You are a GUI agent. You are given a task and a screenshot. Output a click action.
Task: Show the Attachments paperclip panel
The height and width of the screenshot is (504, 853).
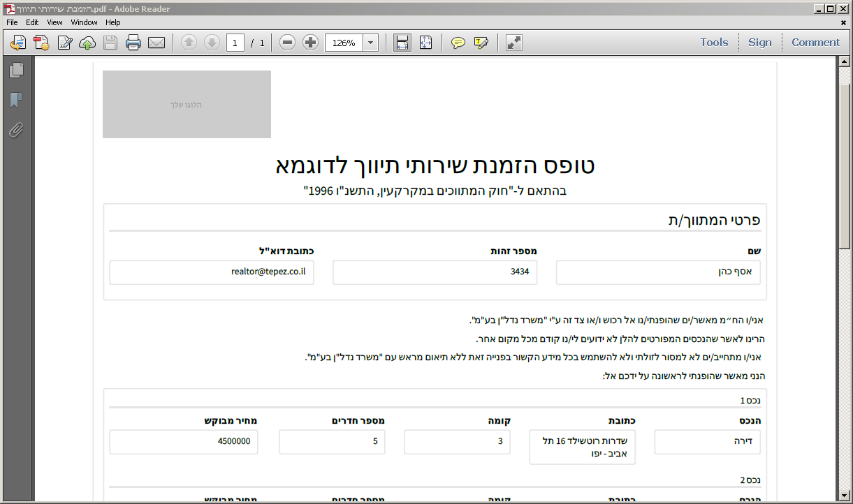pos(16,130)
